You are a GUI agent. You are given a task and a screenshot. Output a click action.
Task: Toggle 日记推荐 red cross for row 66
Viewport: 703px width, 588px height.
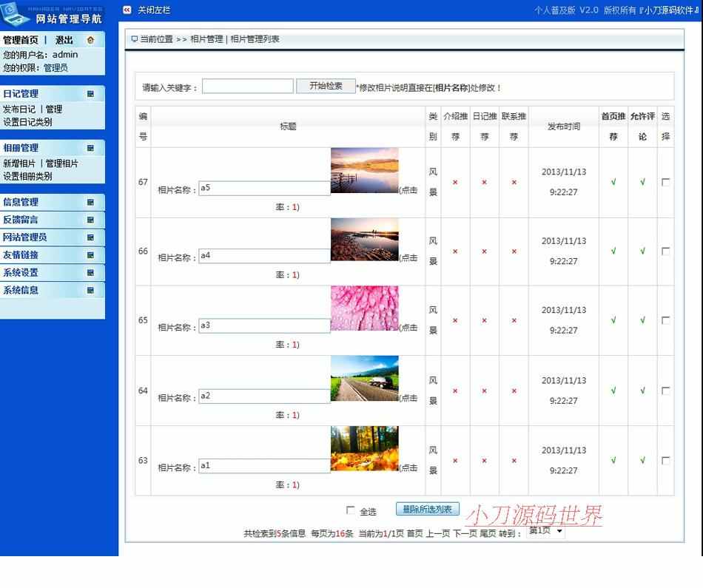point(484,251)
